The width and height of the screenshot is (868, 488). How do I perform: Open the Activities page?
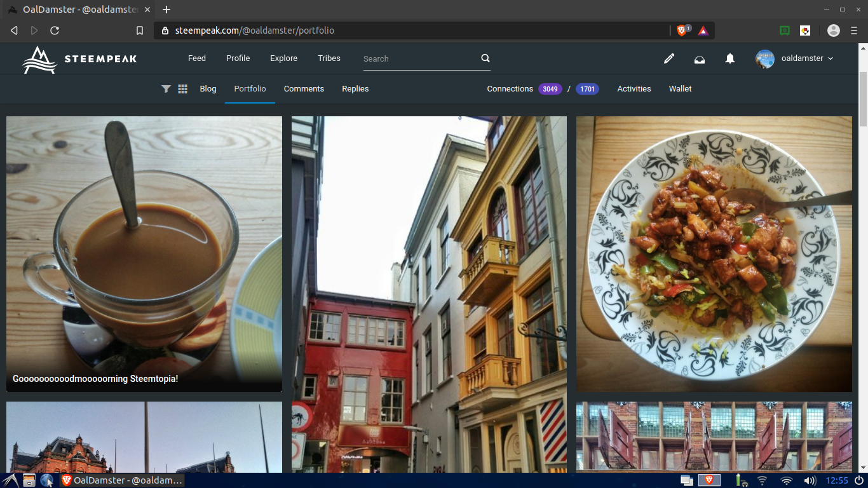[x=634, y=89]
